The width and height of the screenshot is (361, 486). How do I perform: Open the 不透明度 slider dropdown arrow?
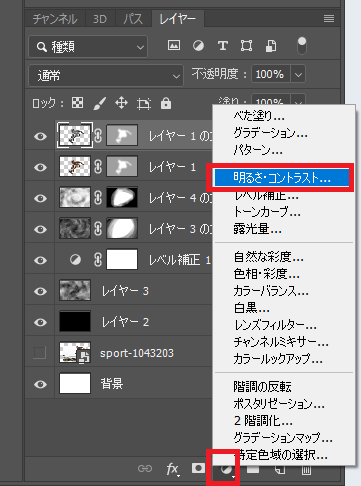(x=298, y=74)
